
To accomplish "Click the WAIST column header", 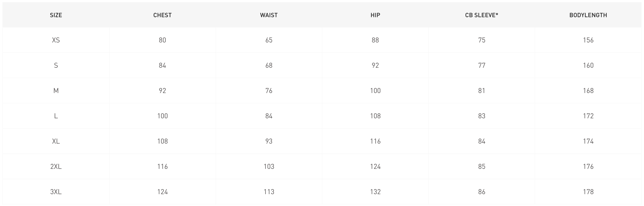I will click(269, 15).
